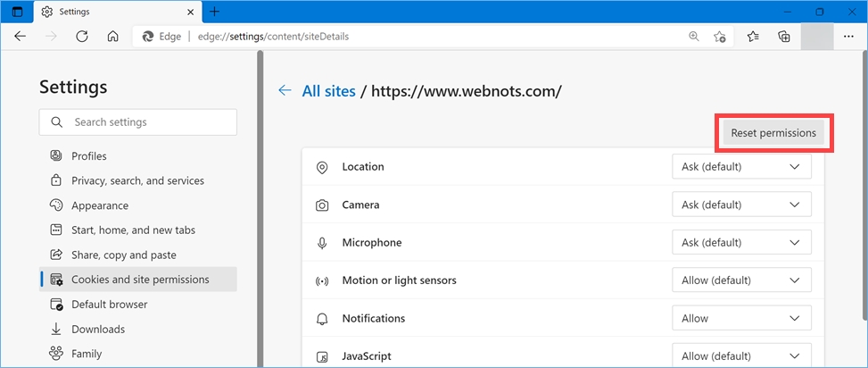Click the Reset permissions button
The height and width of the screenshot is (368, 868).
(773, 133)
